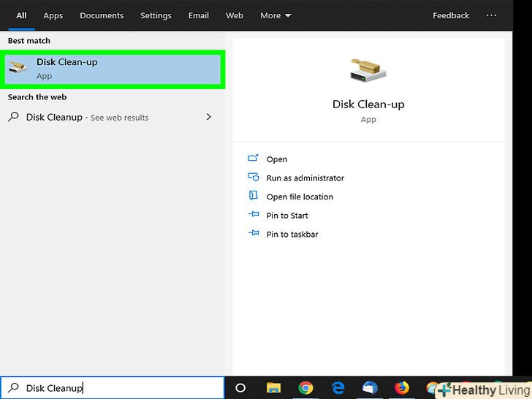532x399 pixels.
Task: Click the Run as administrator shield icon
Action: (x=253, y=177)
